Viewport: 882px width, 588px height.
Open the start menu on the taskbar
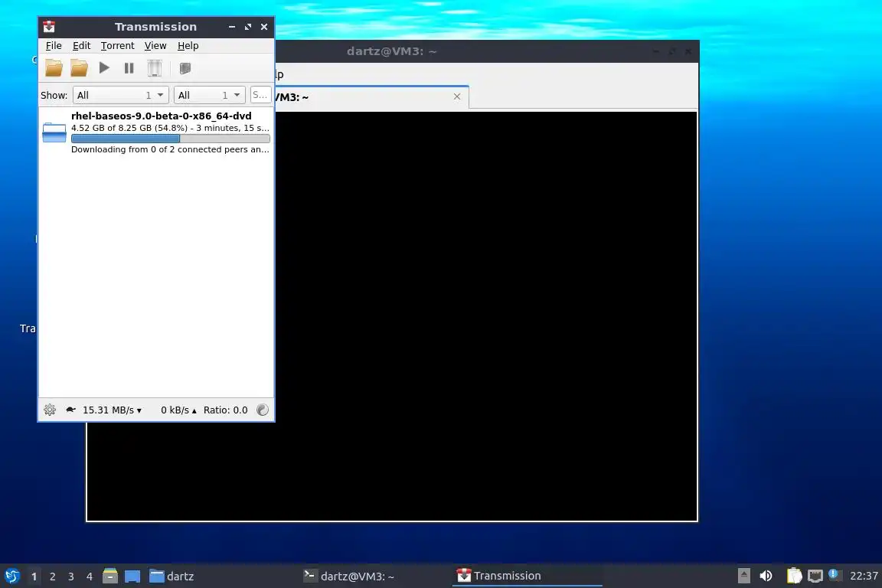(x=11, y=576)
